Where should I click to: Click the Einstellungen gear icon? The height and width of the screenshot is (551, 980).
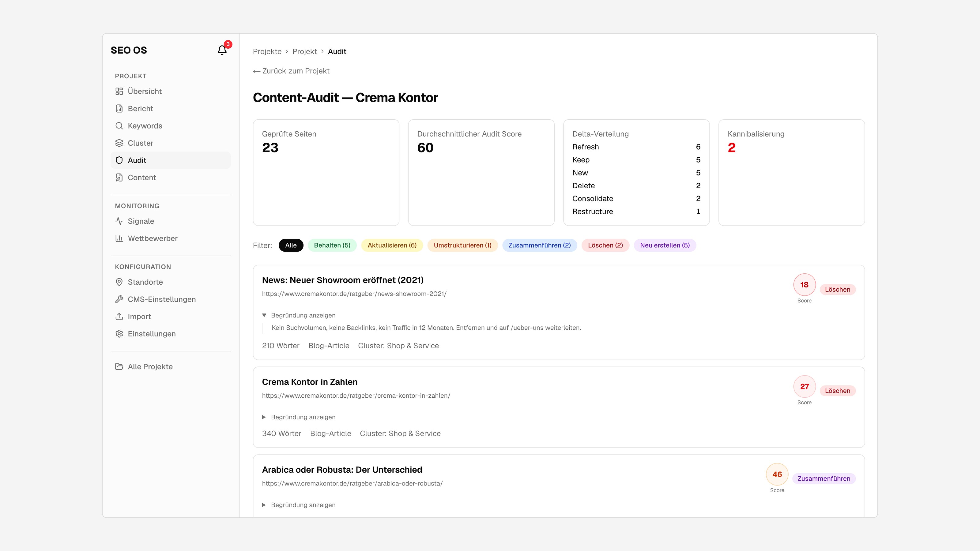point(119,333)
